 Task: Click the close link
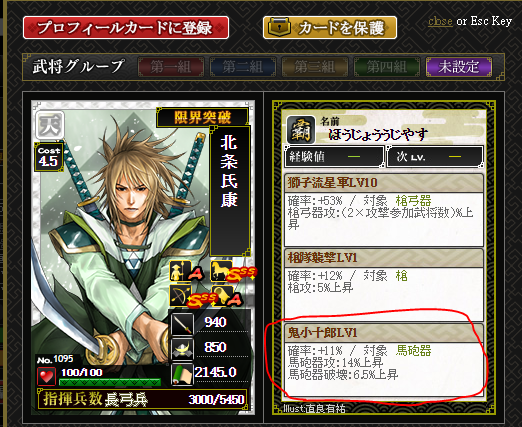point(440,21)
